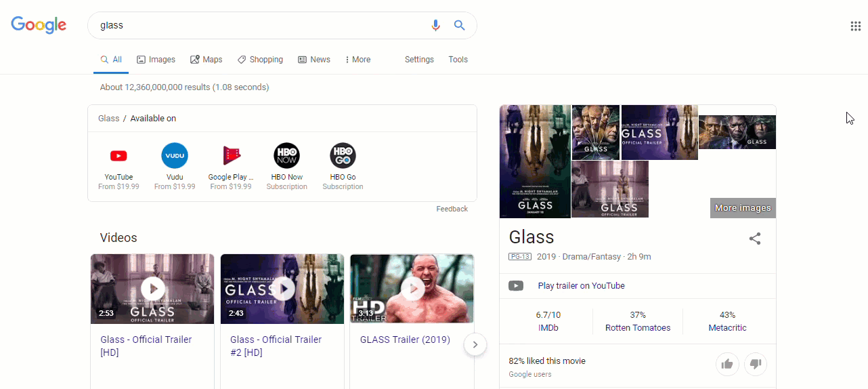Dislike the movie with thumbs down

(756, 365)
